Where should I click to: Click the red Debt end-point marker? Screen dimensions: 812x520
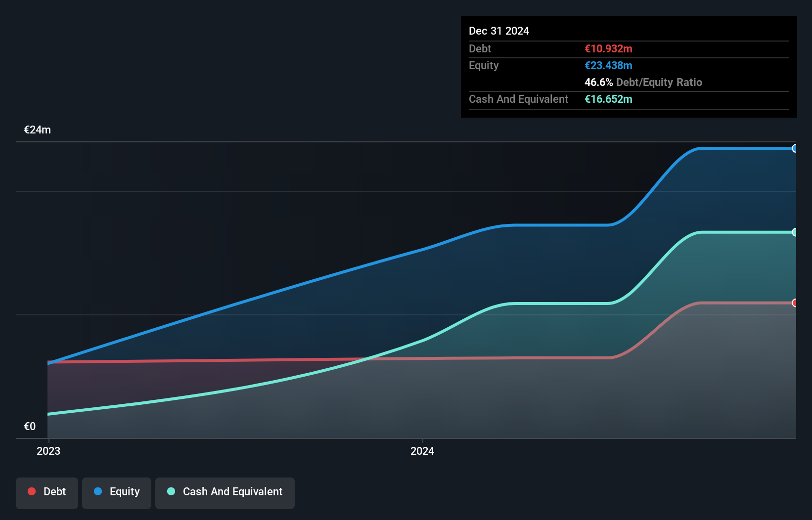click(x=795, y=303)
